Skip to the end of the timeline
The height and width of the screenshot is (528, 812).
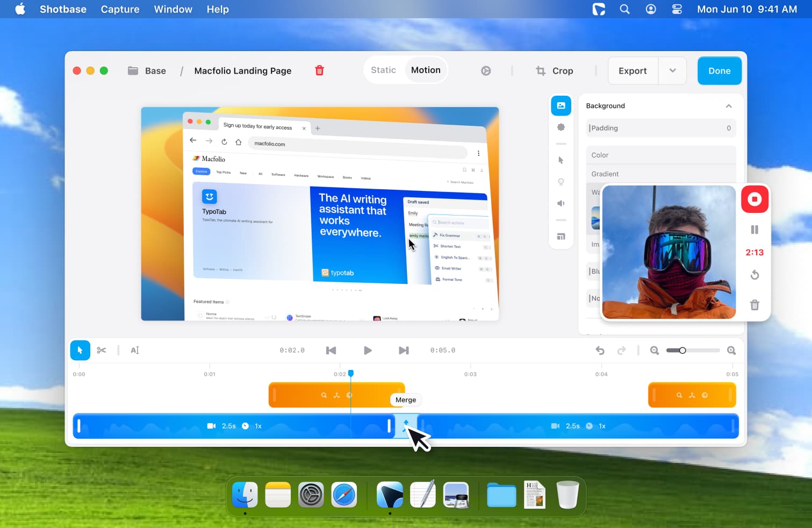tap(404, 351)
